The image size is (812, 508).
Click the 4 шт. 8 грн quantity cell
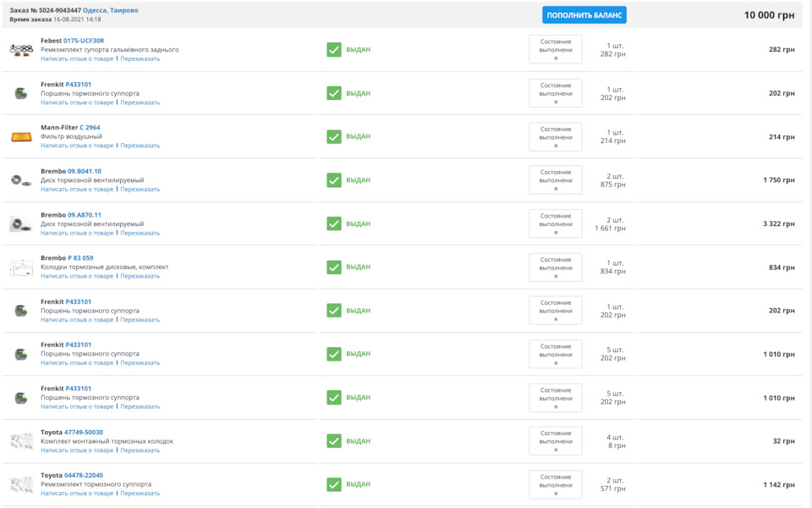click(615, 441)
